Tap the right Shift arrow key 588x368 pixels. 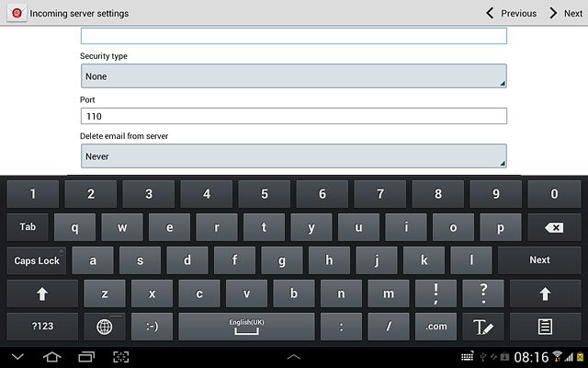545,293
